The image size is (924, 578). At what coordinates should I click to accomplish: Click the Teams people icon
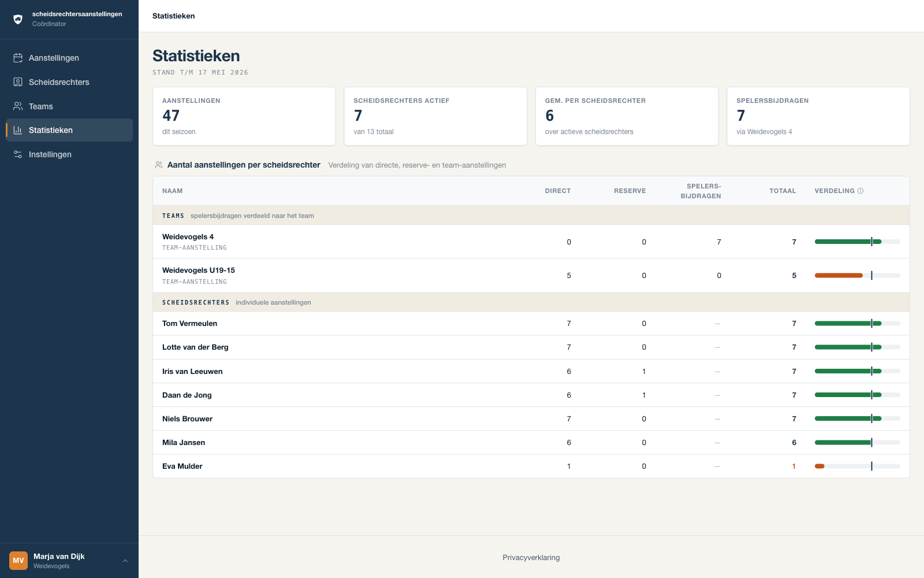click(18, 106)
